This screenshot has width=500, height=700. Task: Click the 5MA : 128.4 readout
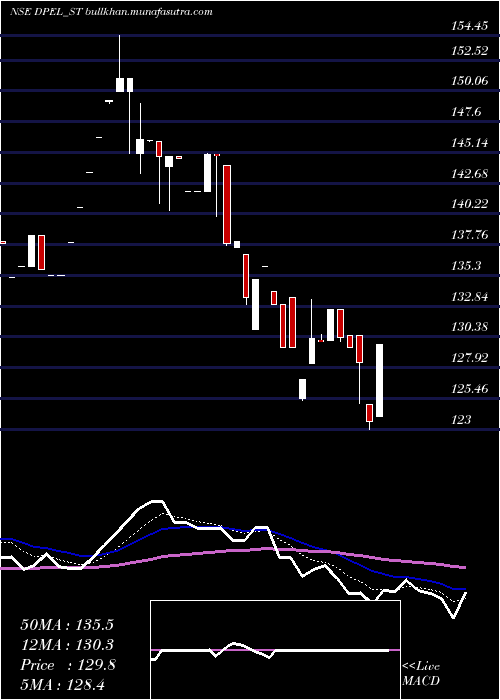coord(62,685)
